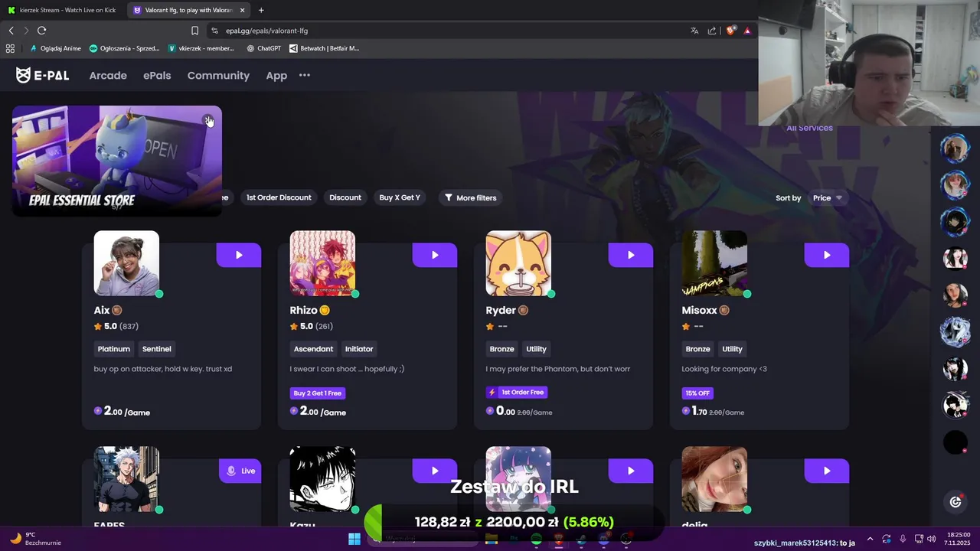Click the E-PAL logo
Viewport: 980px width, 551px height.
(x=43, y=75)
